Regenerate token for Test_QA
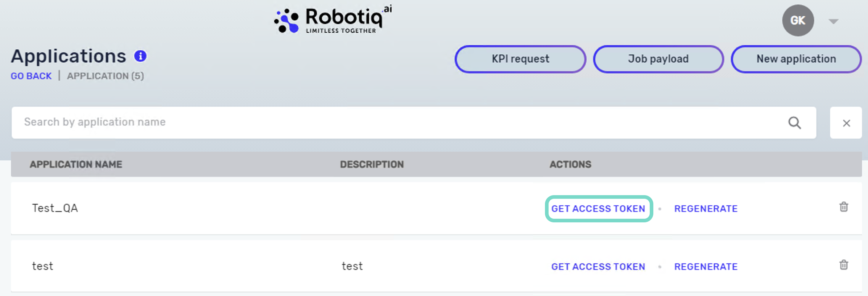The image size is (868, 296). pyautogui.click(x=706, y=209)
